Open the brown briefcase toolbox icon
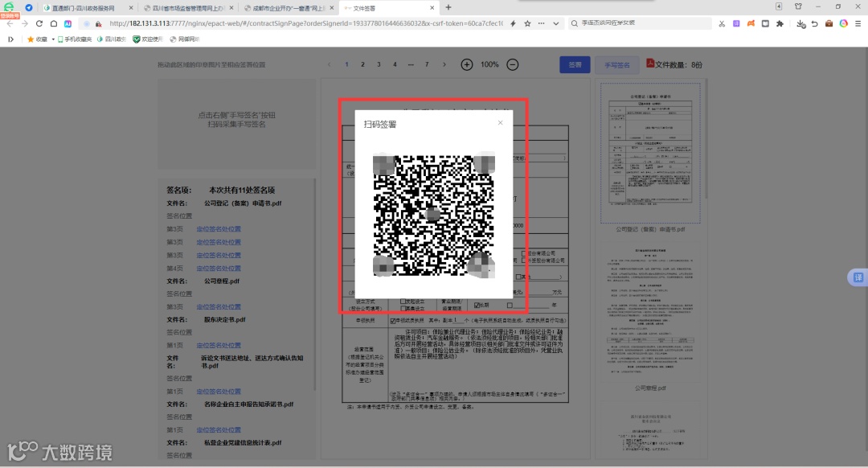868x468 pixels. tap(829, 24)
